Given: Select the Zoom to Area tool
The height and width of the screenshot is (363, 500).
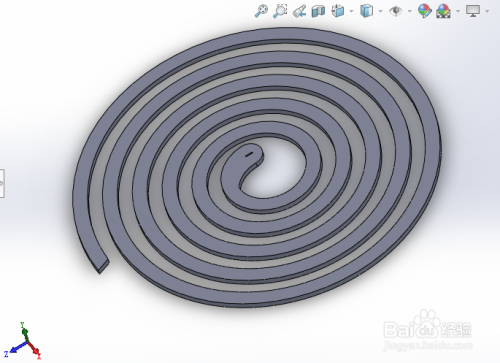Looking at the screenshot, I should click(x=280, y=11).
